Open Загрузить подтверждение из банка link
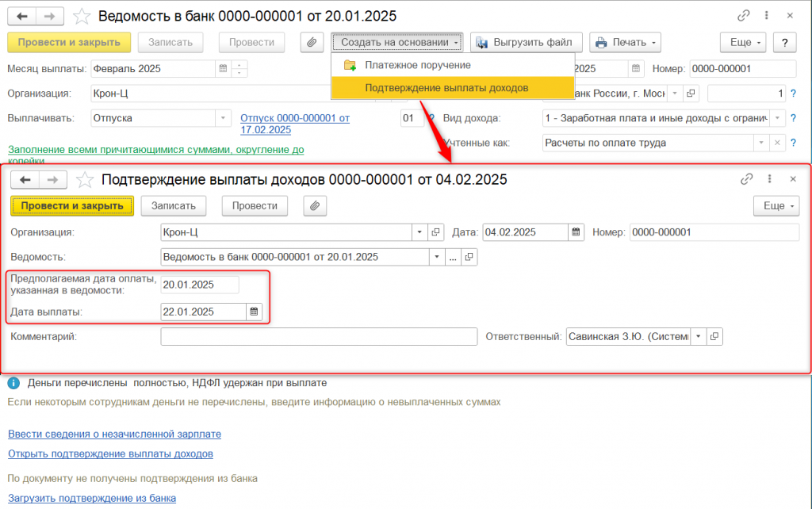This screenshot has height=509, width=812. 92,498
